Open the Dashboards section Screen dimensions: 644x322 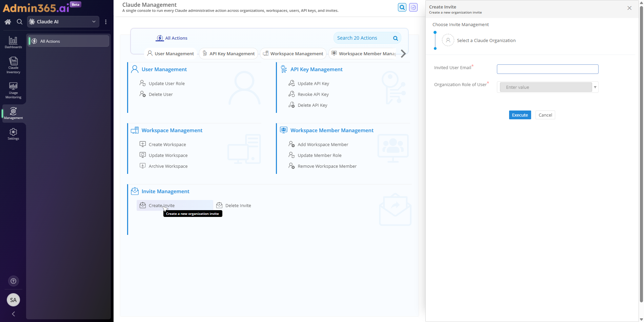click(x=13, y=42)
